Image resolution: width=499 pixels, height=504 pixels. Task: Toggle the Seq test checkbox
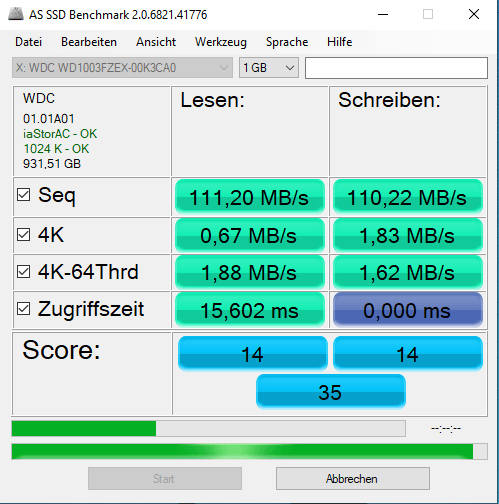[x=23, y=195]
